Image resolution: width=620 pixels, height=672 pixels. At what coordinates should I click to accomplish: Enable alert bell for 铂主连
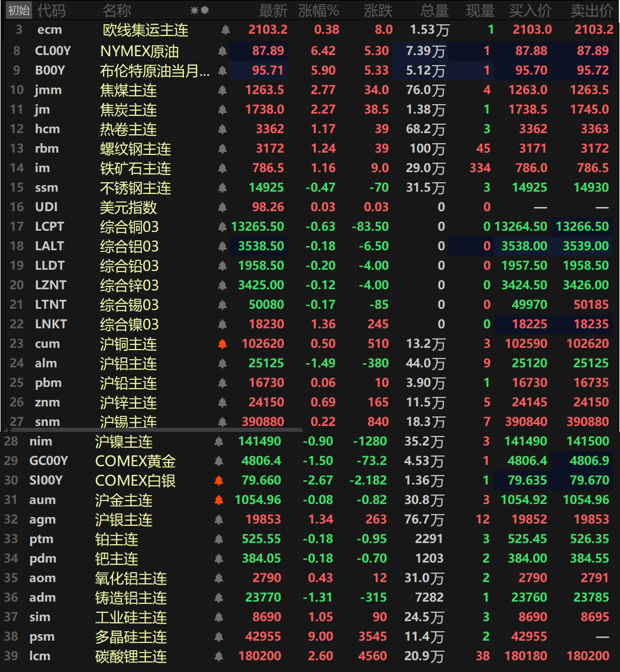[x=219, y=539]
